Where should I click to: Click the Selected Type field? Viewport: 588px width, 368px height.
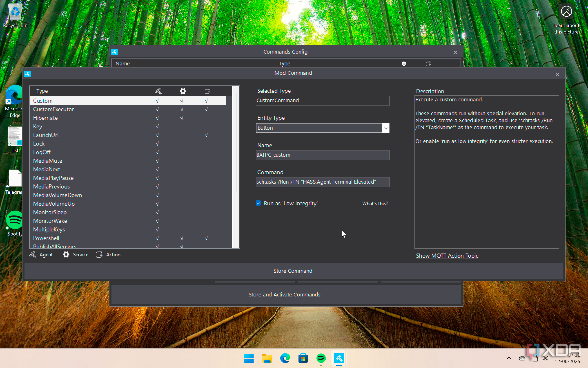coord(322,101)
